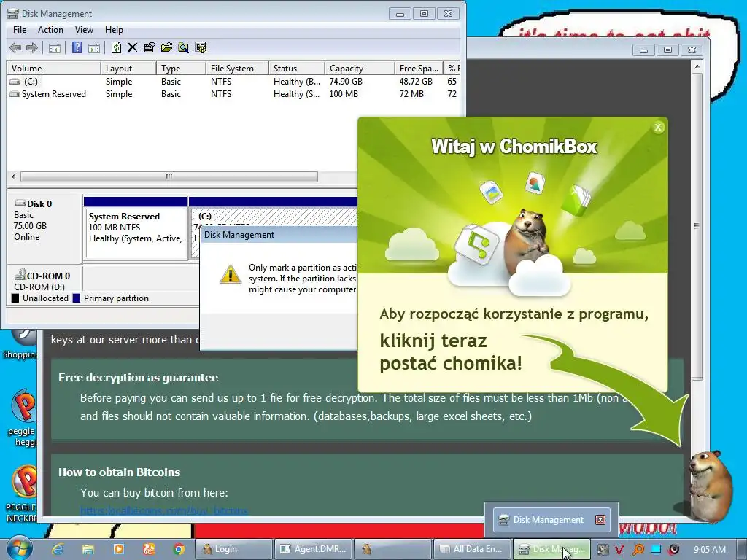
Task: Click the Primary partition blue legend swatch
Action: tap(76, 298)
